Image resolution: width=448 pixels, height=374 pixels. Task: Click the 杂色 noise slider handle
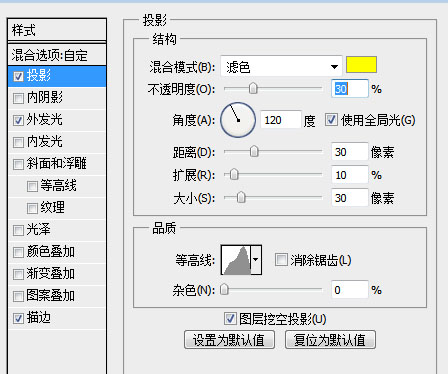pos(225,289)
